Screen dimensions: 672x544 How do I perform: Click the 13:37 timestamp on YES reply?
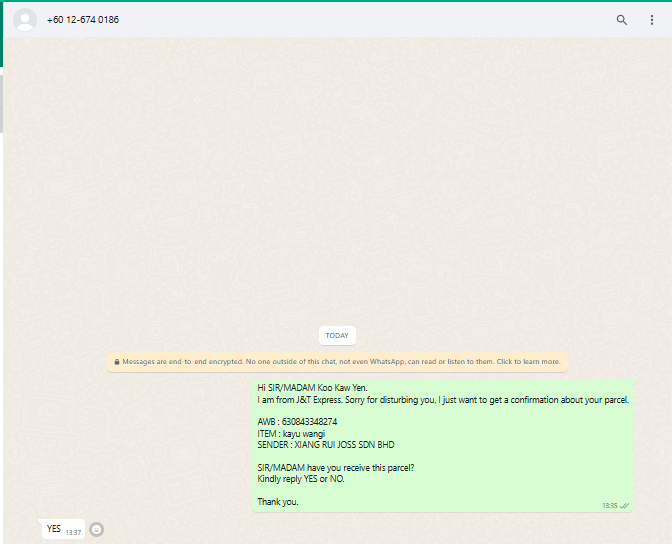(x=74, y=532)
